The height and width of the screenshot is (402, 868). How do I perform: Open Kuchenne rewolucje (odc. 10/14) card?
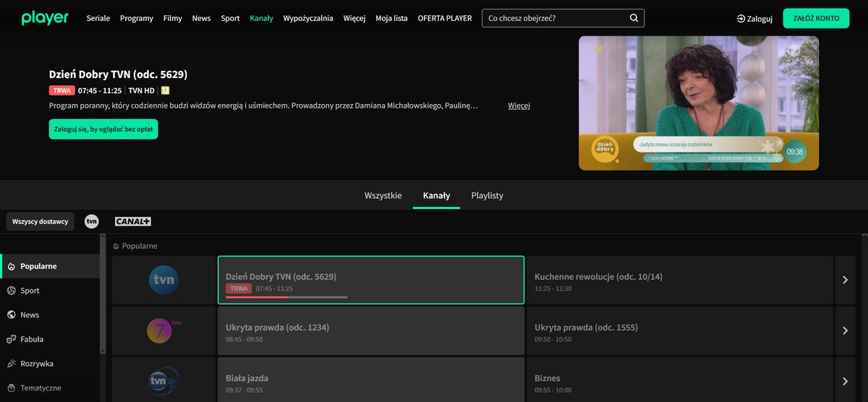(680, 280)
